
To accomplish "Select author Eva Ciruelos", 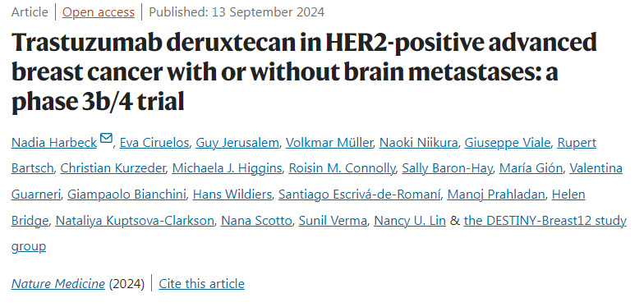I will click(154, 143).
